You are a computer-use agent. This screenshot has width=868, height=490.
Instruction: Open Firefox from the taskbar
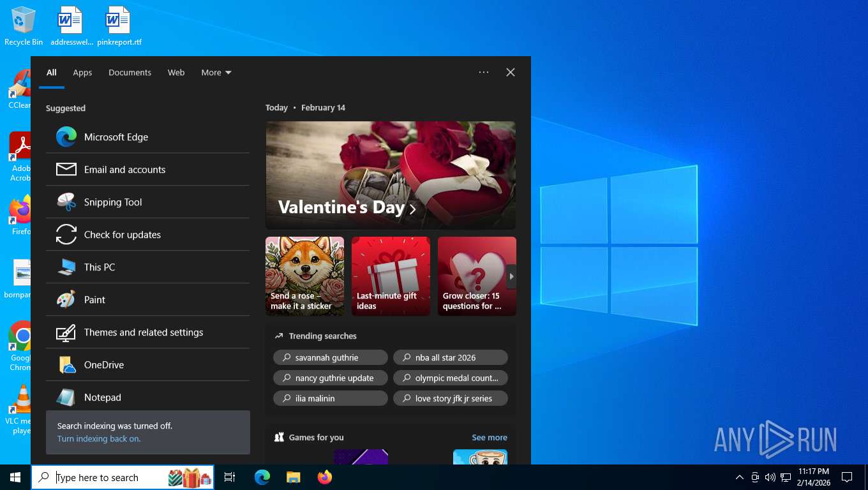[x=325, y=477]
